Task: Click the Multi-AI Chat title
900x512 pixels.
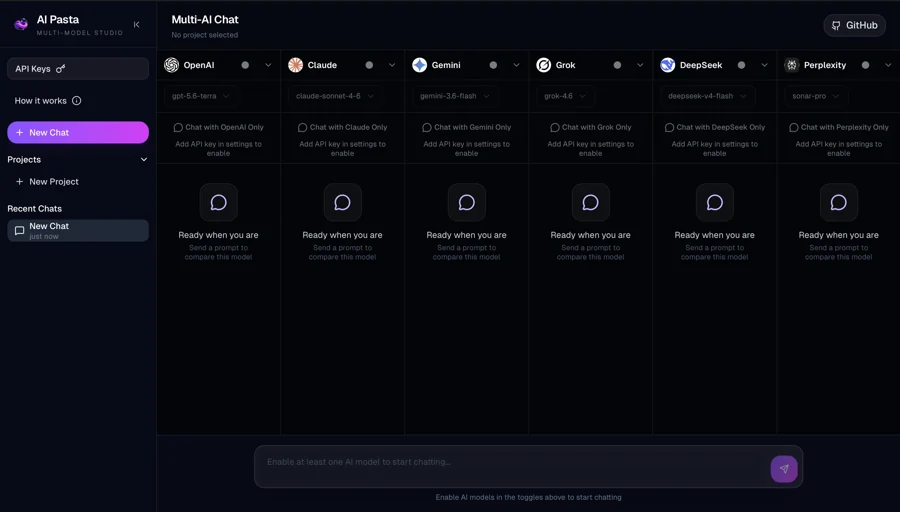Action: (205, 20)
